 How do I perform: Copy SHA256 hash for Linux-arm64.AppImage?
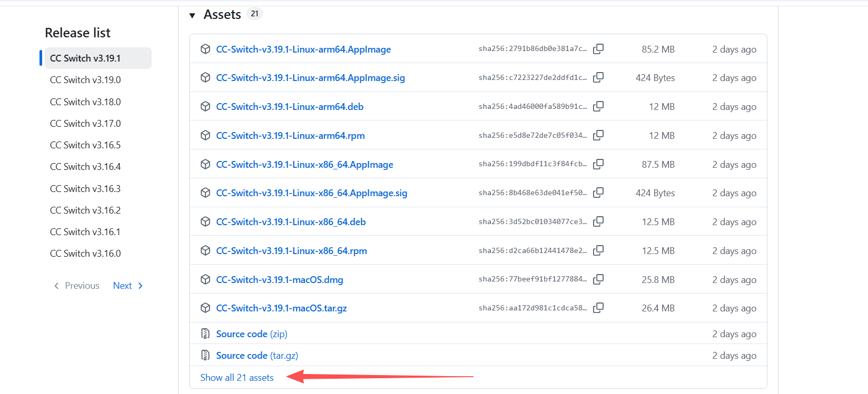click(x=598, y=49)
